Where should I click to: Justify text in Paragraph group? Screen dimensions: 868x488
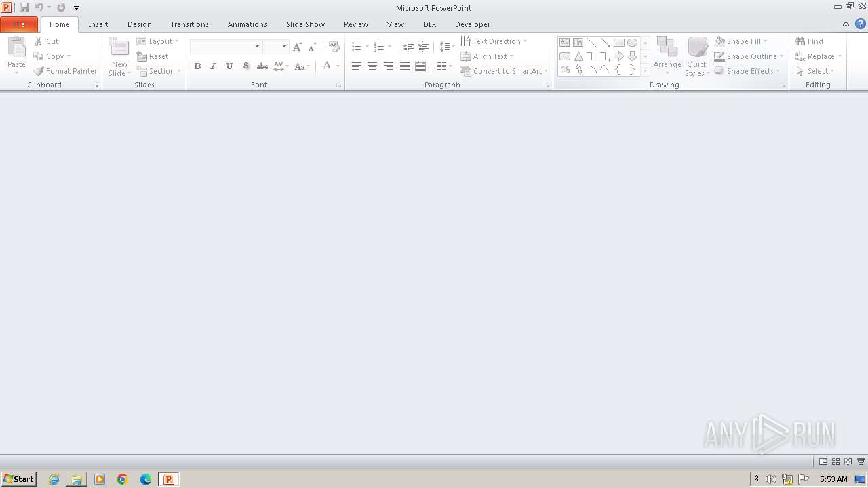405,66
